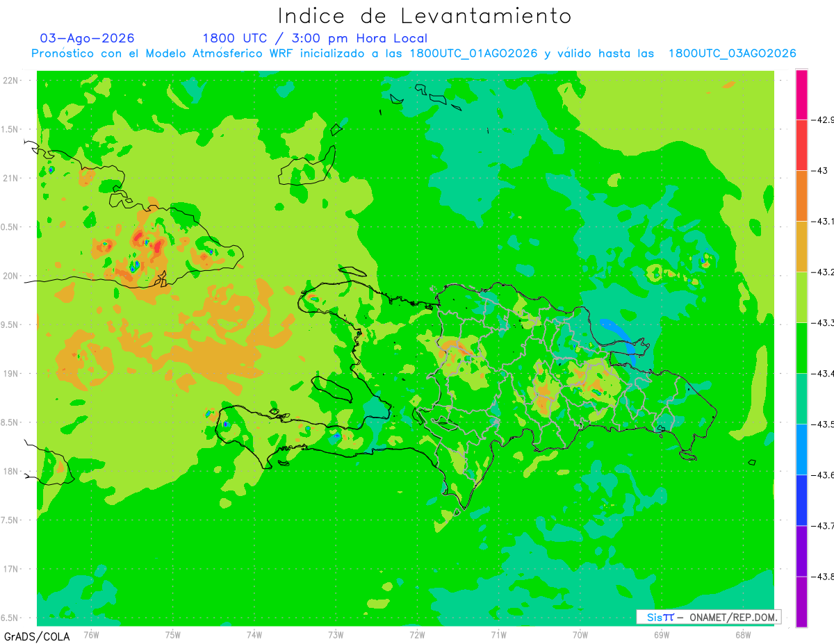Click the legend value "-43.5"
This screenshot has height=644, width=834.
coord(823,424)
